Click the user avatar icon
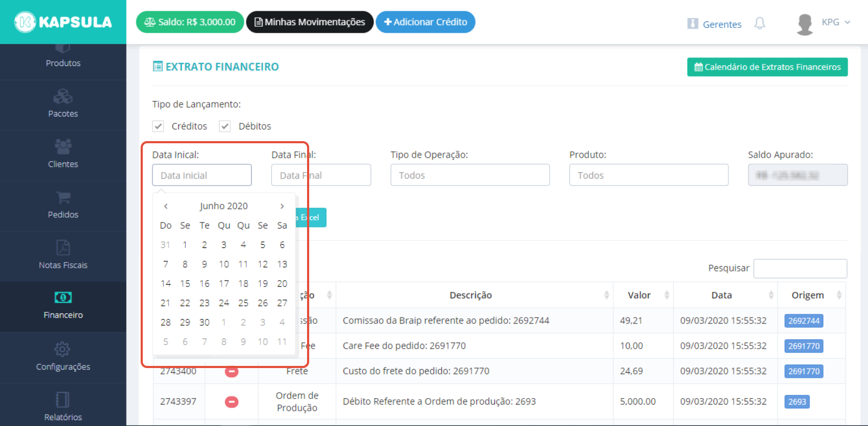 click(805, 24)
